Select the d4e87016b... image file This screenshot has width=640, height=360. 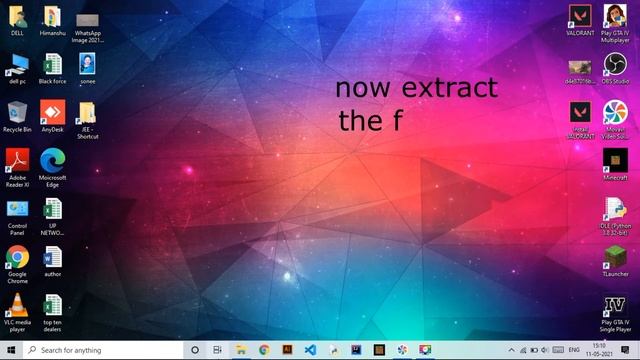[x=580, y=73]
